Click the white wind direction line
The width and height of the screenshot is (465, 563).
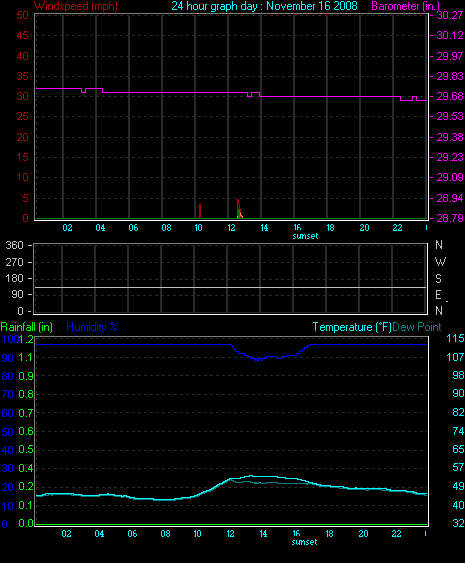click(x=231, y=287)
